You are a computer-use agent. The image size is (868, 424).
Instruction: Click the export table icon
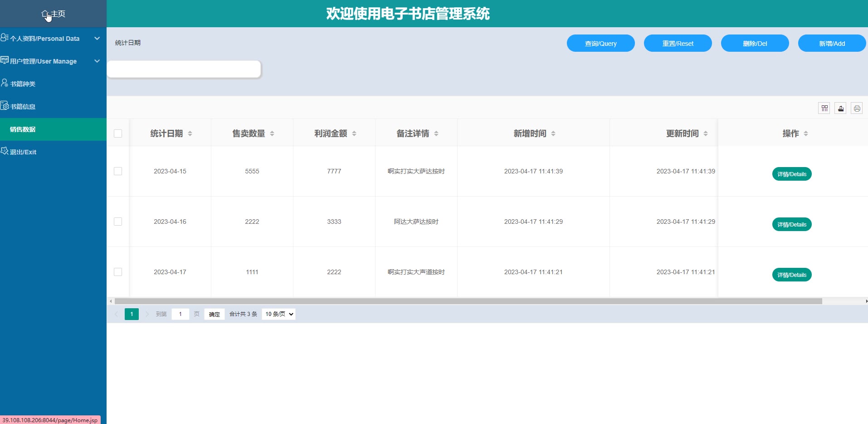[x=840, y=108]
